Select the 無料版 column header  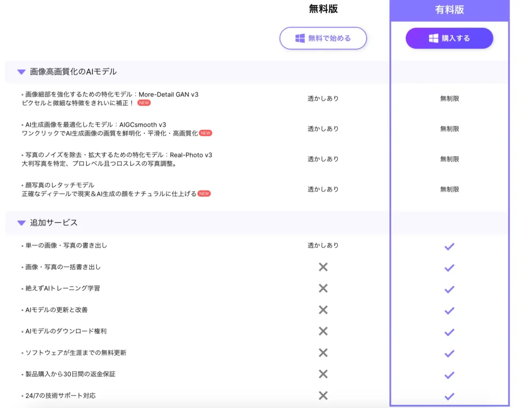tap(323, 8)
